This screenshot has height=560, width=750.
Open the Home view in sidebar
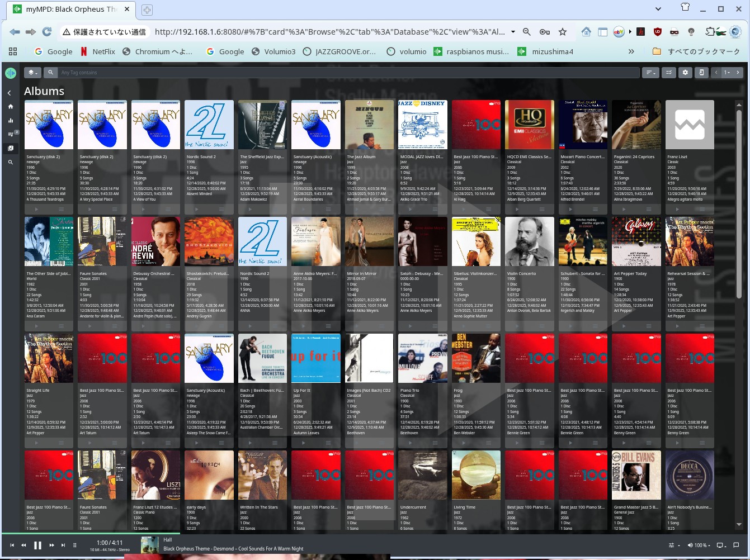[x=10, y=106]
